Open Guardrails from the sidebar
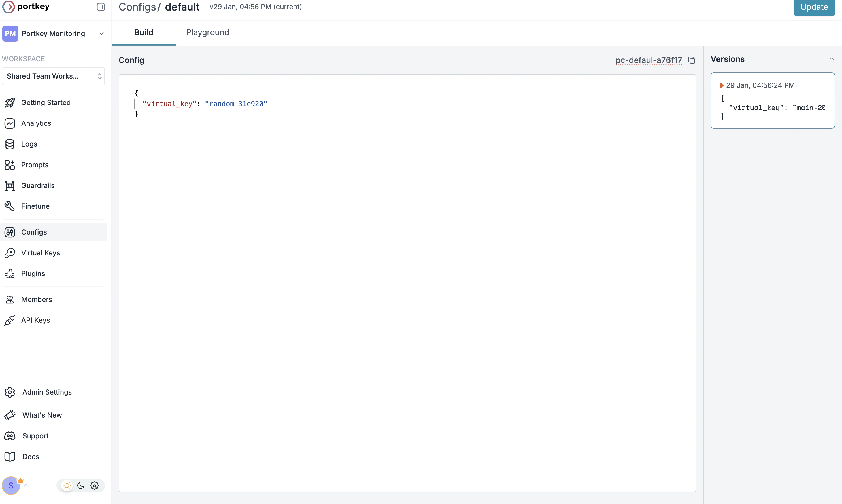This screenshot has height=504, width=842. pyautogui.click(x=38, y=185)
